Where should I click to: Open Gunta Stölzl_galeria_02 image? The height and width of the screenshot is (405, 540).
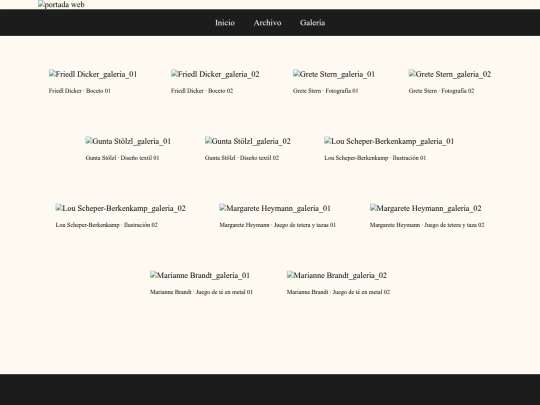click(x=248, y=141)
